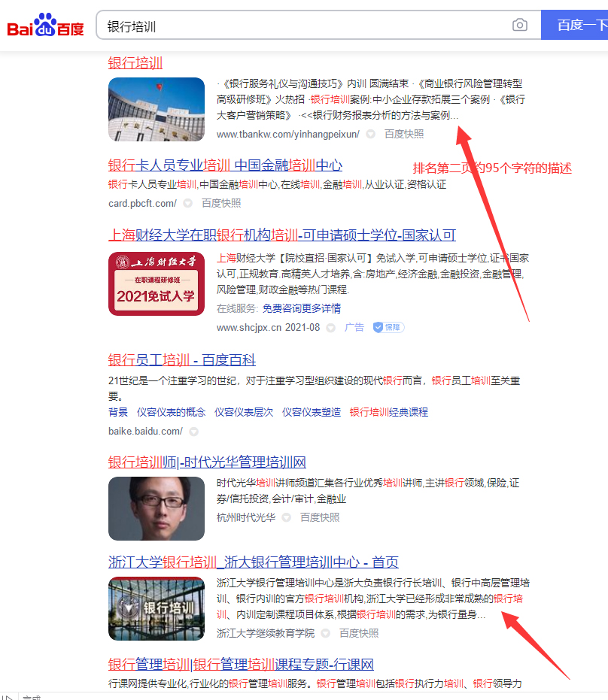The width and height of the screenshot is (608, 700).
Task: Click the Baidu logo icon
Action: point(36,23)
